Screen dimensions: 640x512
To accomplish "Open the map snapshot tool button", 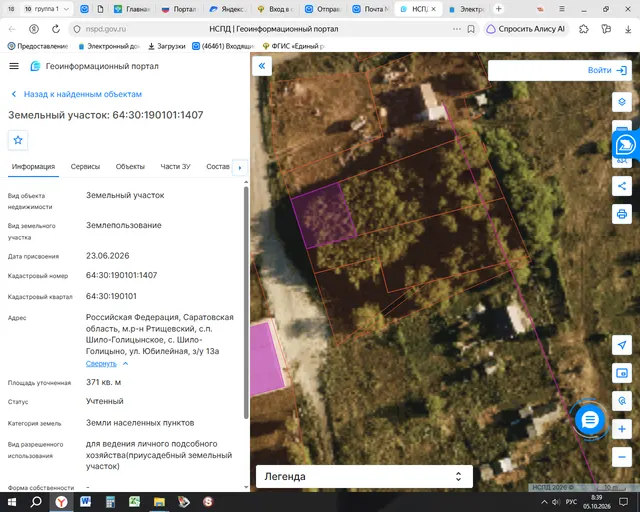I will point(622,373).
